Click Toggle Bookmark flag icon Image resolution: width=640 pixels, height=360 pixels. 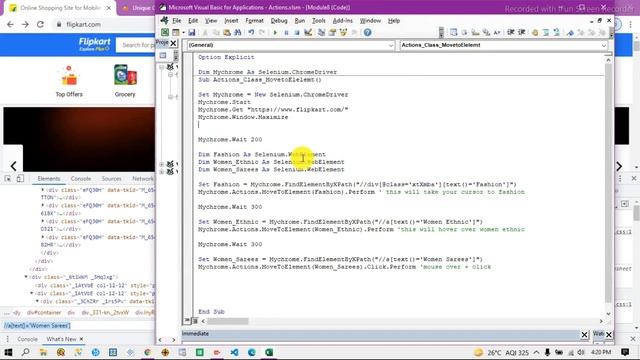click(x=570, y=33)
